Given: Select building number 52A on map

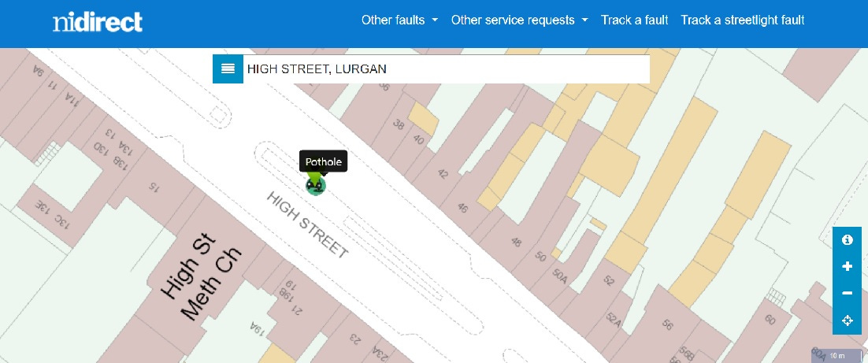Looking at the screenshot, I should coord(612,318).
